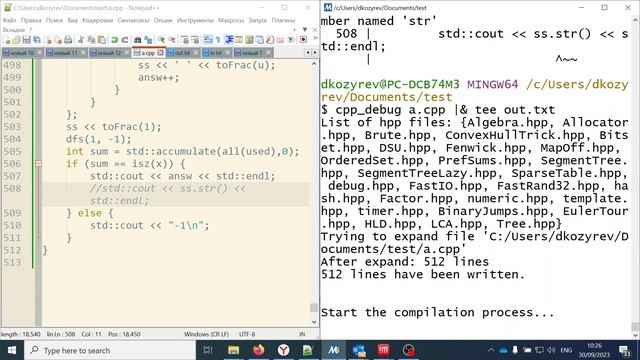Open the Инструменты menu
The image size is (640, 360).
click(195, 20)
